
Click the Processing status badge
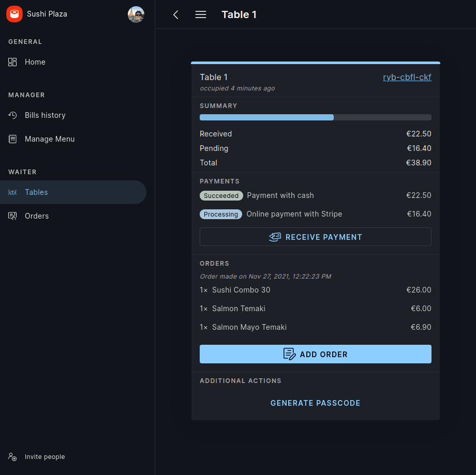(x=221, y=214)
